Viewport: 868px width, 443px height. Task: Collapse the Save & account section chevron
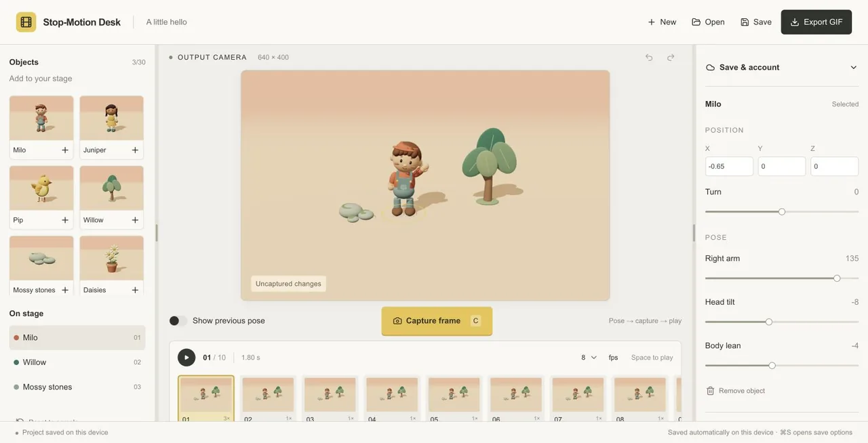click(853, 68)
